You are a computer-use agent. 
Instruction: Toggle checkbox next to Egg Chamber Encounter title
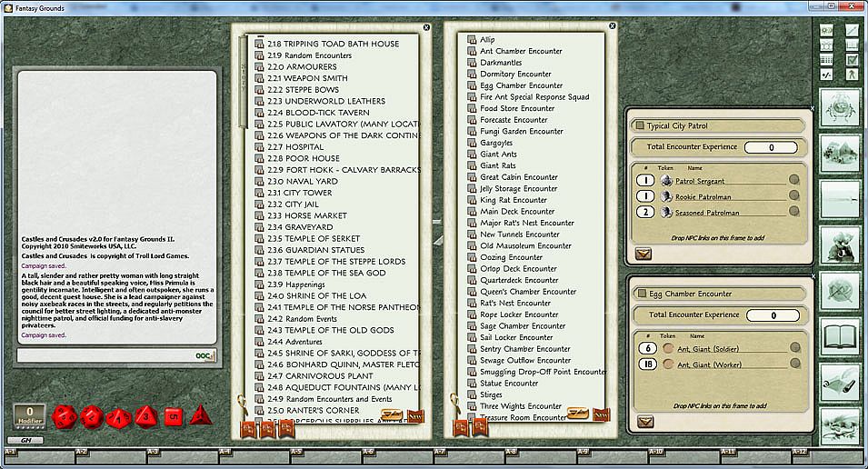pos(643,294)
